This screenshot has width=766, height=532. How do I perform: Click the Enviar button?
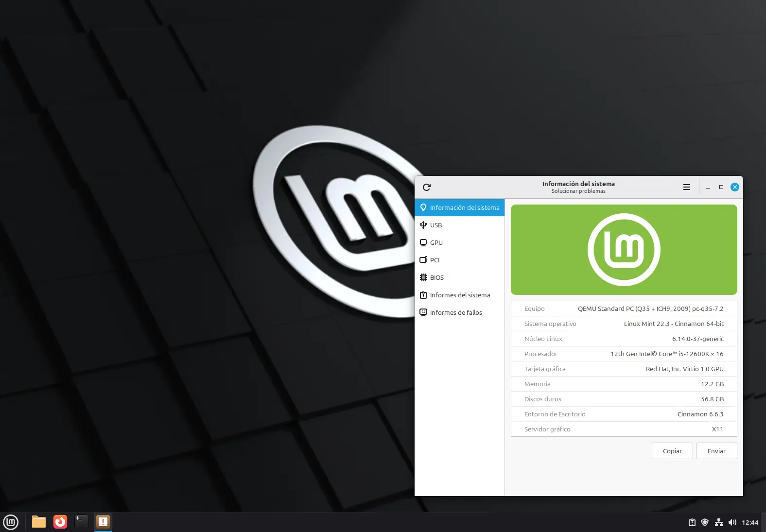click(716, 451)
